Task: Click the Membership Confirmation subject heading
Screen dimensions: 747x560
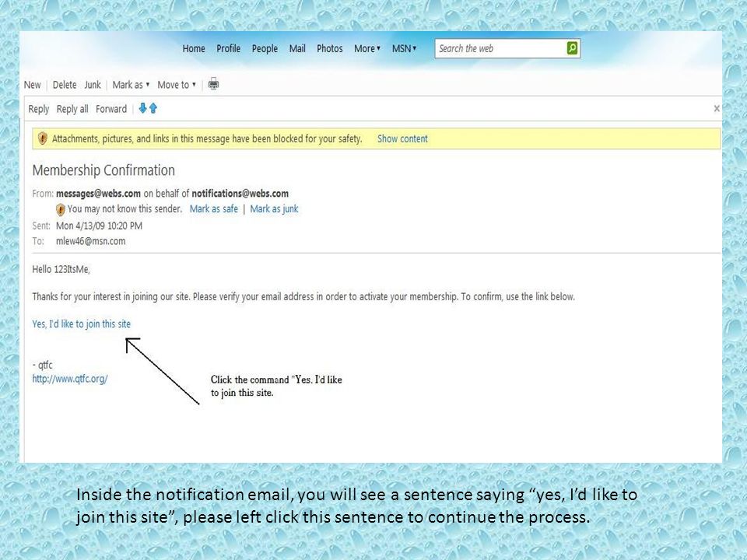Action: click(103, 170)
